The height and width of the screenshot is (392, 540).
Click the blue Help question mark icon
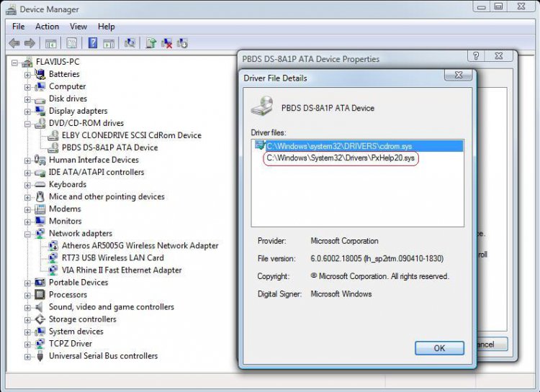pyautogui.click(x=92, y=43)
